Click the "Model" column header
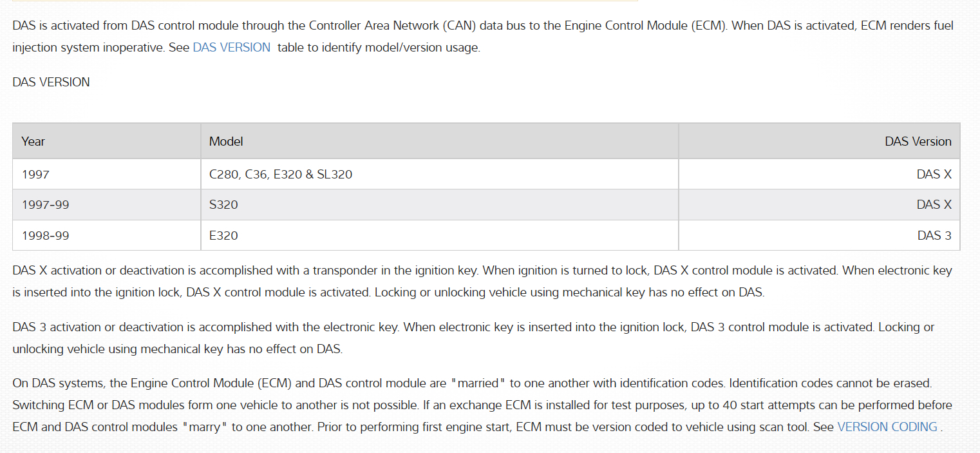 (226, 141)
